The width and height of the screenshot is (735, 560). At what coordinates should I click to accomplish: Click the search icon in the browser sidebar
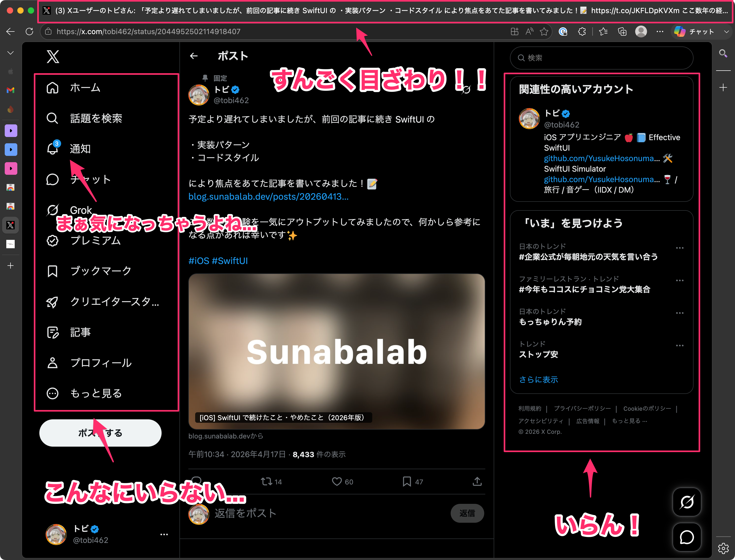coord(723,53)
